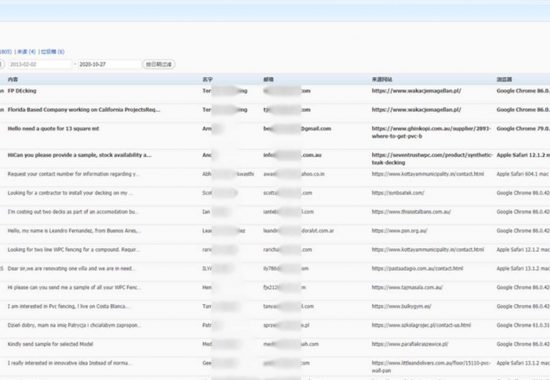Click the 'Apple Safari 12.1.2' cell in the 'HiCan you please' row
550x380 pixels.
523,155
